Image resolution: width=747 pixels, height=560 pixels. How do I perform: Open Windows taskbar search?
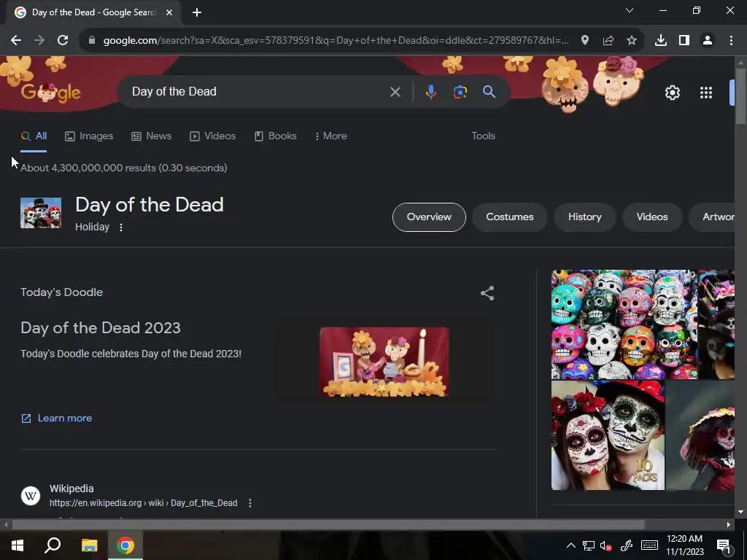[x=53, y=545]
